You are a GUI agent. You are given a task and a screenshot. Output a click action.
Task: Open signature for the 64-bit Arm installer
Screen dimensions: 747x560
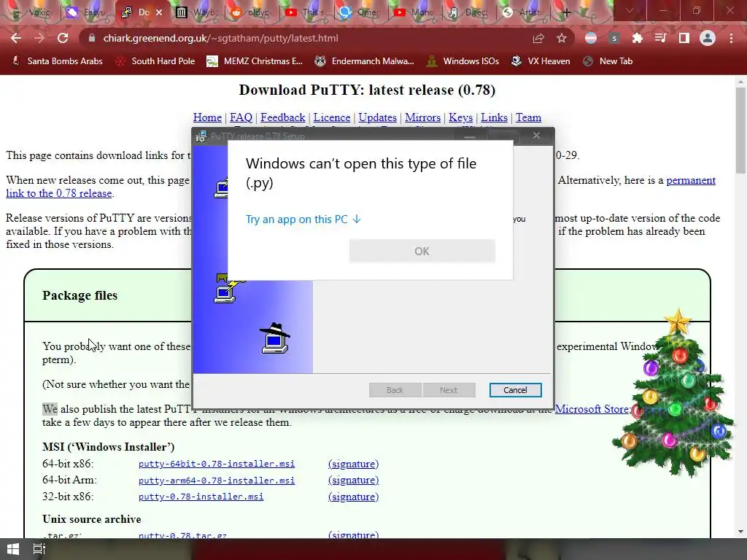tap(354, 480)
